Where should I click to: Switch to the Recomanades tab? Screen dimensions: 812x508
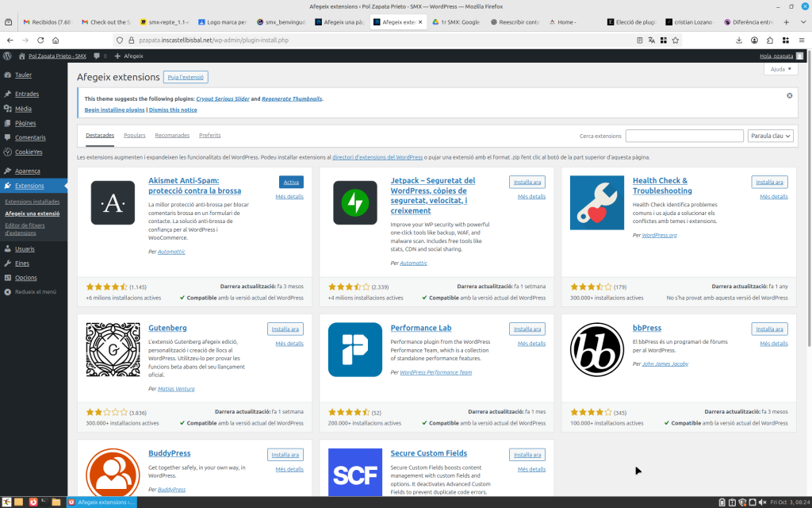(172, 136)
